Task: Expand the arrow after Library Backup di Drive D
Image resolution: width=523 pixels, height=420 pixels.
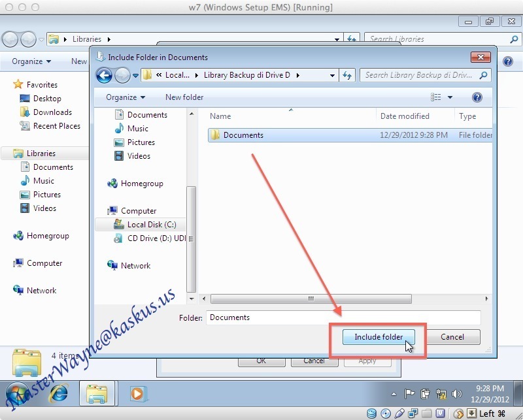Action: tap(298, 76)
